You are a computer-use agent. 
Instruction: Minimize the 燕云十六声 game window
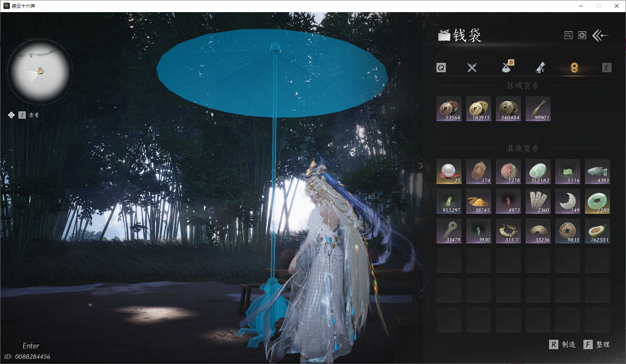pyautogui.click(x=581, y=6)
